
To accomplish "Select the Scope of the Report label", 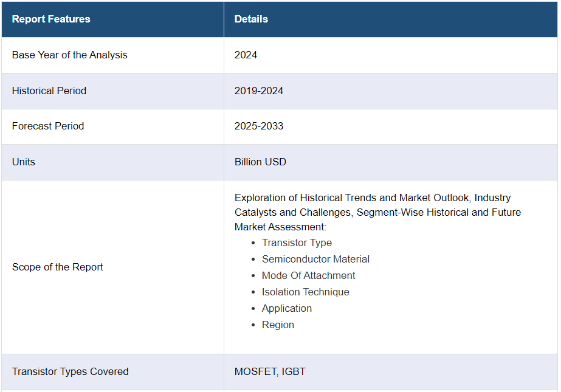I will 58,267.
